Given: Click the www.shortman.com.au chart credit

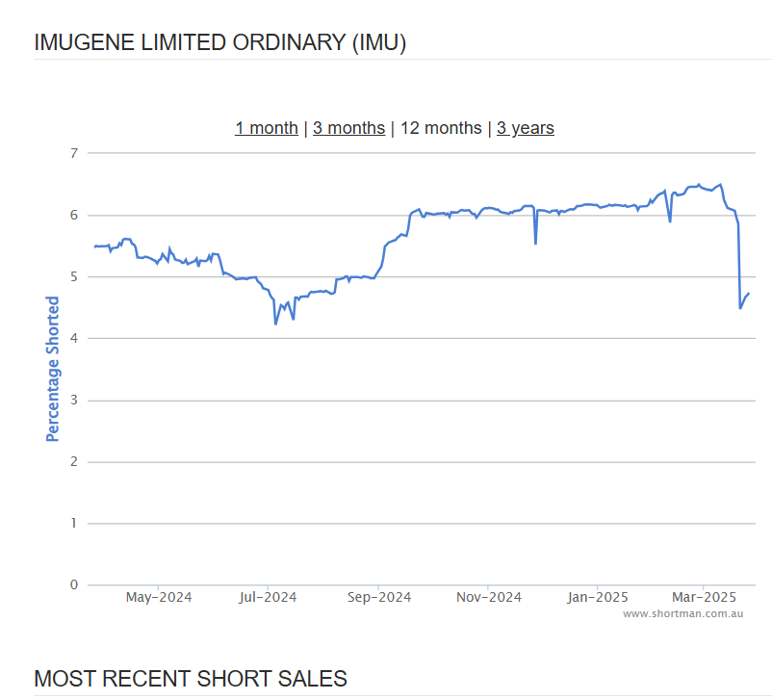Looking at the screenshot, I should coord(682,613).
